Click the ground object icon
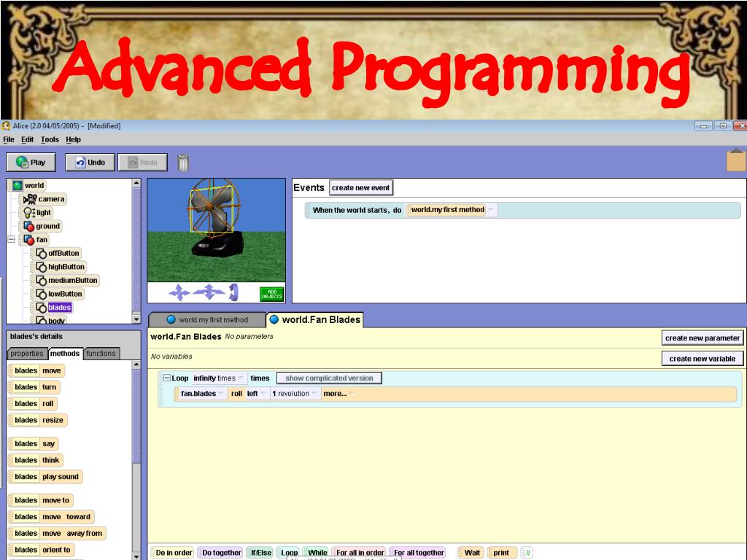Screen dimensions: 747x560 29,226
